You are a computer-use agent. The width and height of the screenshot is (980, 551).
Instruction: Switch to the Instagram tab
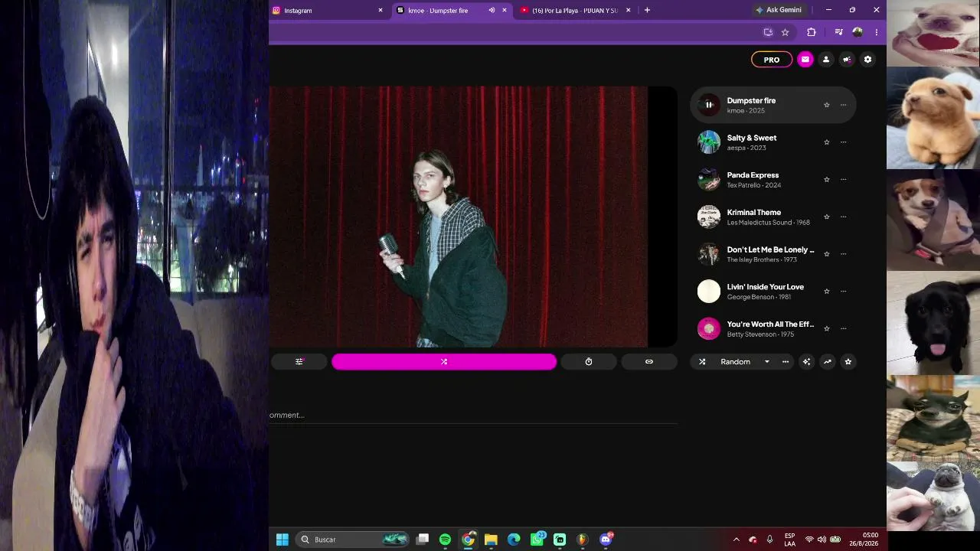point(327,11)
